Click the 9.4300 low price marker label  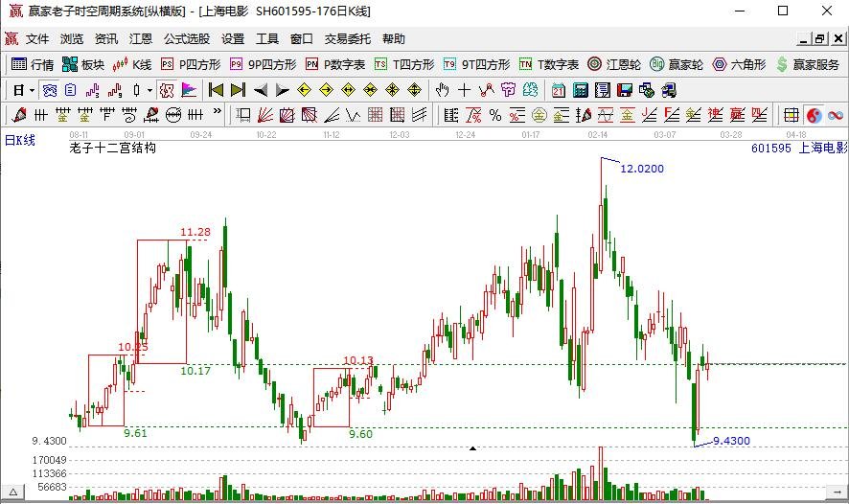(731, 441)
